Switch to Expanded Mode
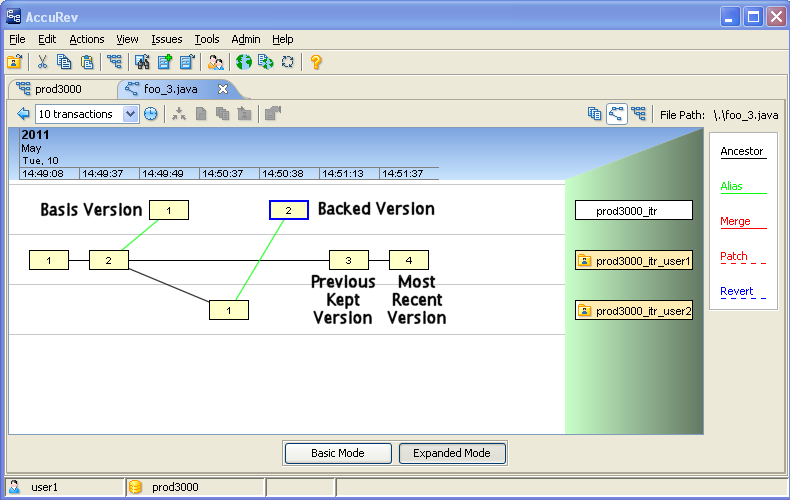Screen dimensions: 790x500 coord(452,453)
